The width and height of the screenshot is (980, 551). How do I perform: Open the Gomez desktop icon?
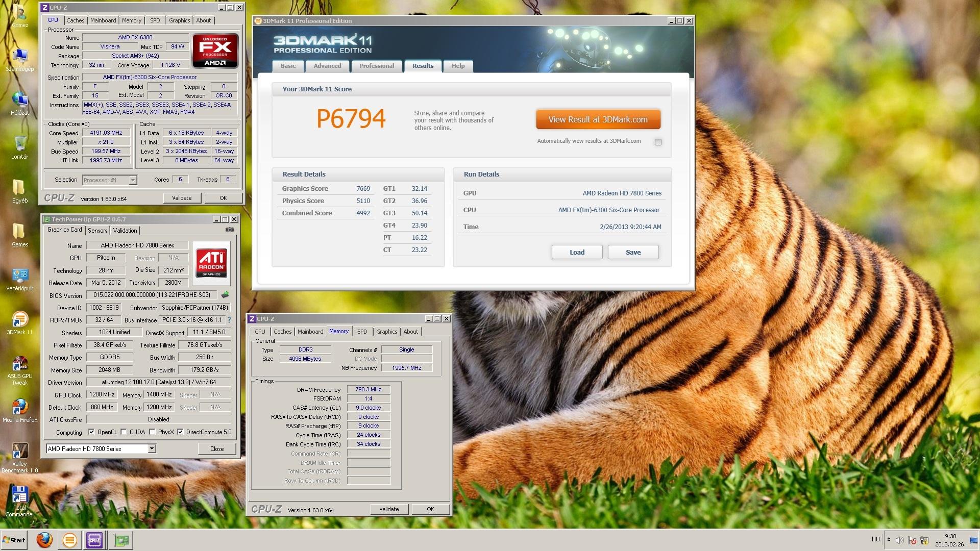click(19, 15)
